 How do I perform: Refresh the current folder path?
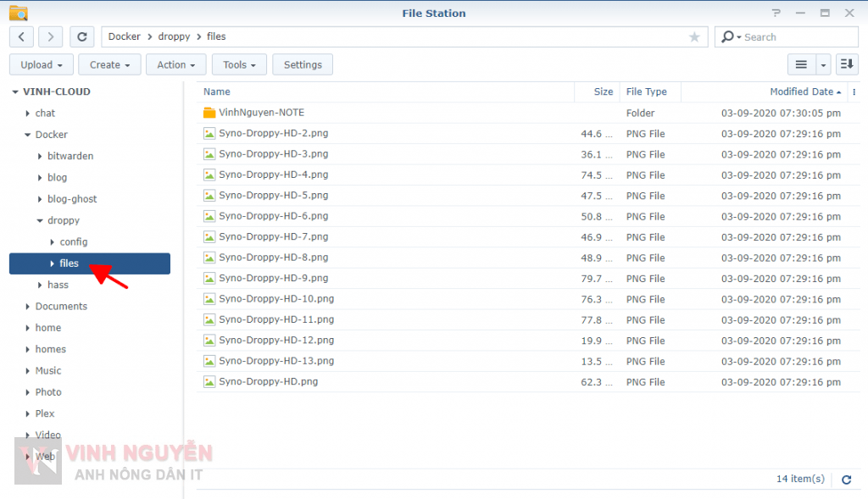pyautogui.click(x=81, y=37)
